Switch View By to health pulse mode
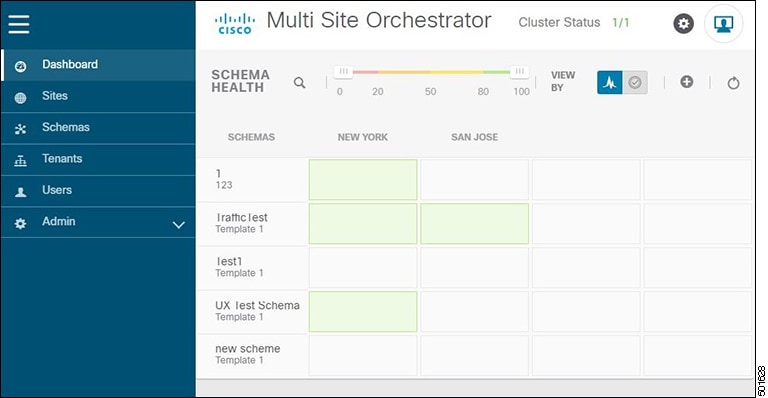This screenshot has width=768, height=398. (610, 82)
